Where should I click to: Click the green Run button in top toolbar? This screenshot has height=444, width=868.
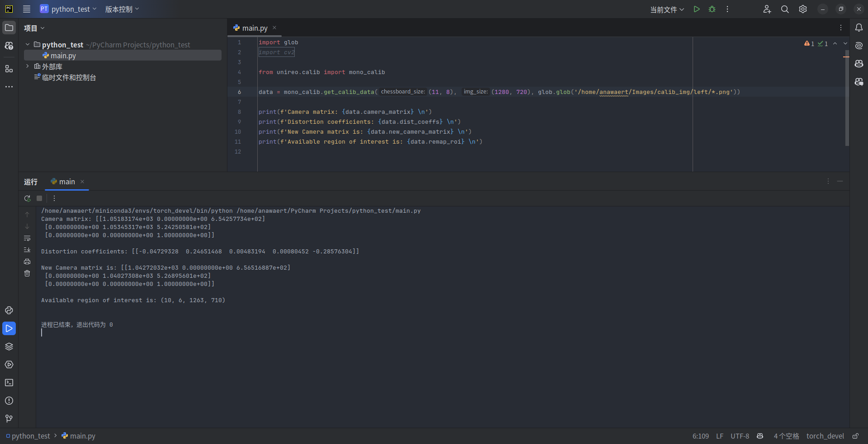pyautogui.click(x=697, y=9)
